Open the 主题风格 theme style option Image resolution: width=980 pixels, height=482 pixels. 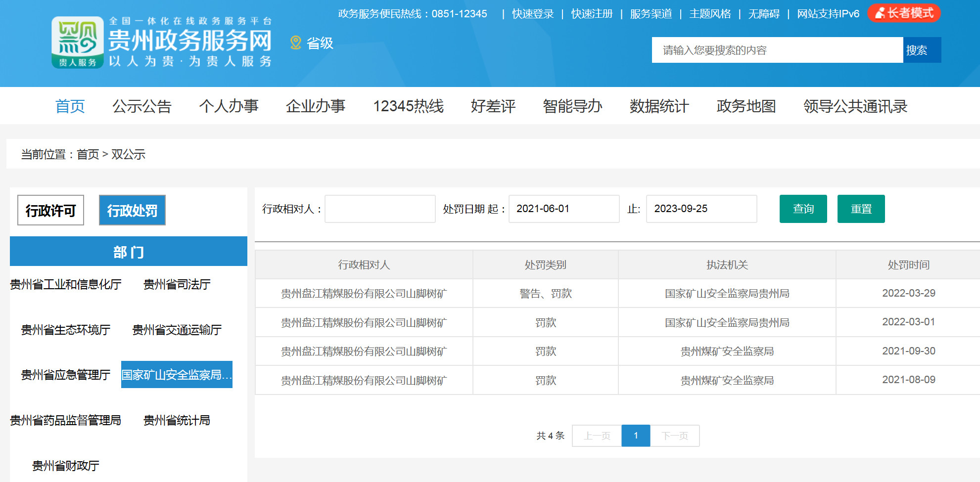tap(710, 14)
